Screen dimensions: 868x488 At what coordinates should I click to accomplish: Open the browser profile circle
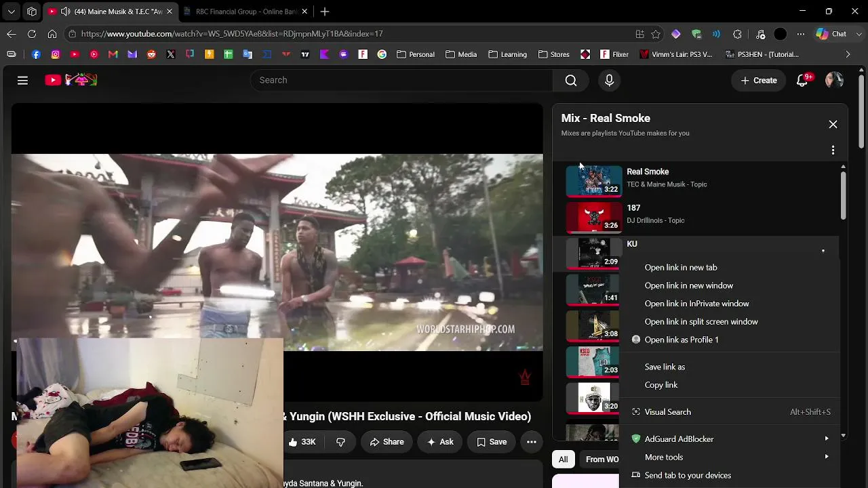point(781,33)
